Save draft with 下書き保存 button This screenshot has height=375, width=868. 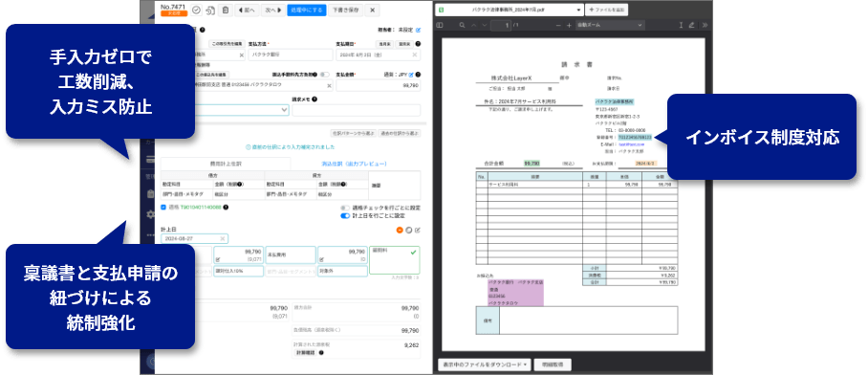pyautogui.click(x=345, y=10)
